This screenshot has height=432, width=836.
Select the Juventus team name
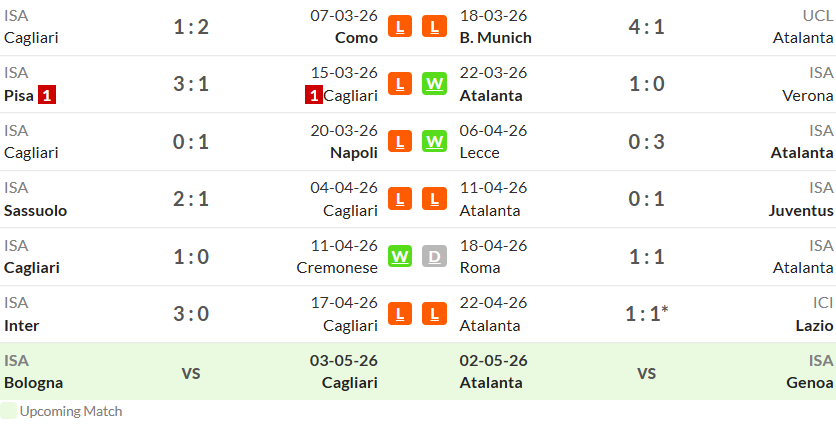coord(801,211)
